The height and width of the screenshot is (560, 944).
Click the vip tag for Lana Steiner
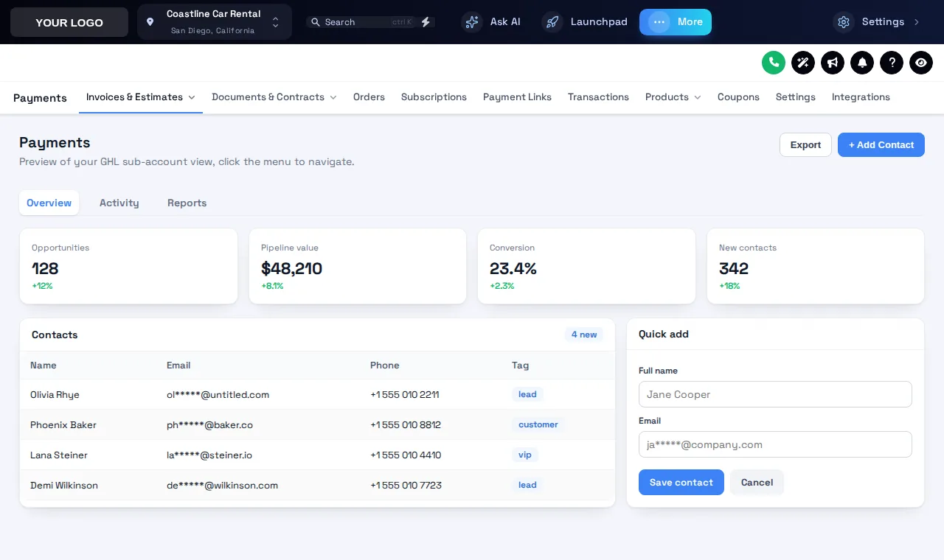[525, 455]
